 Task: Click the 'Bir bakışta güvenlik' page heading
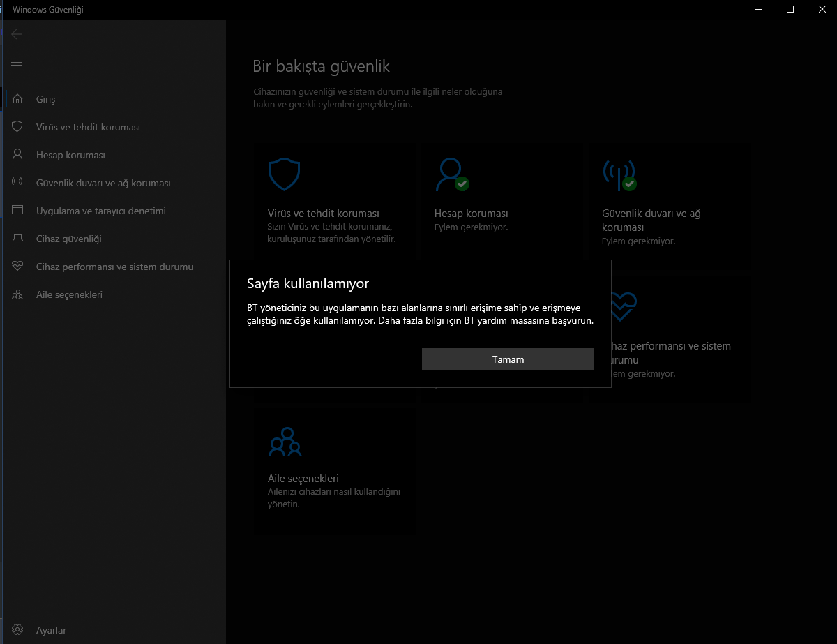coord(321,67)
